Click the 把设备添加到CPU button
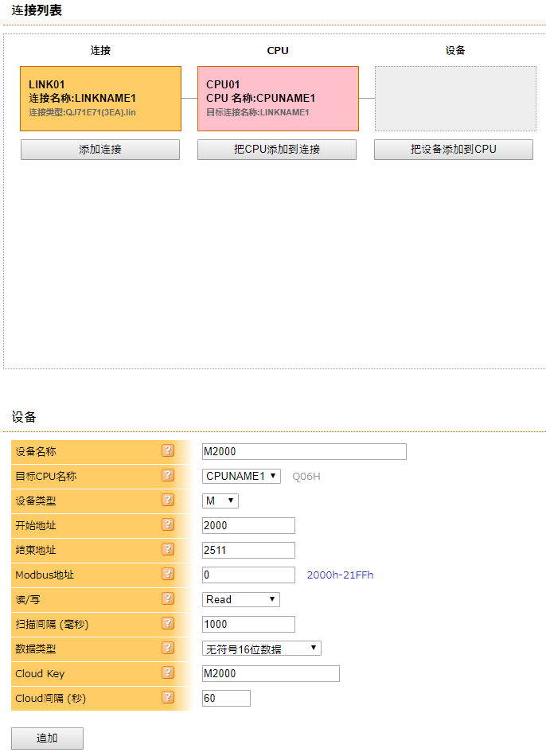This screenshot has height=756, width=546. (x=454, y=150)
